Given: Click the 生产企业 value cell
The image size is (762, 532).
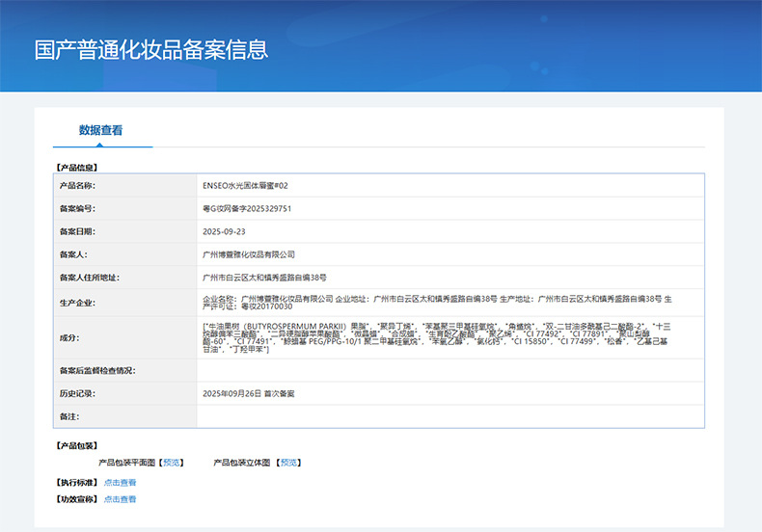Looking at the screenshot, I should click(450, 303).
